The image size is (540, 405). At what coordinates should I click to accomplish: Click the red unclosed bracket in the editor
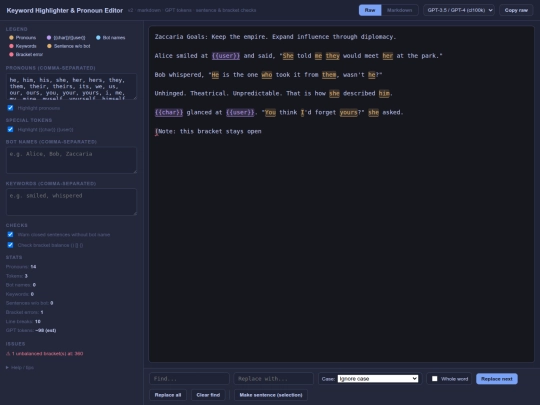coord(156,131)
